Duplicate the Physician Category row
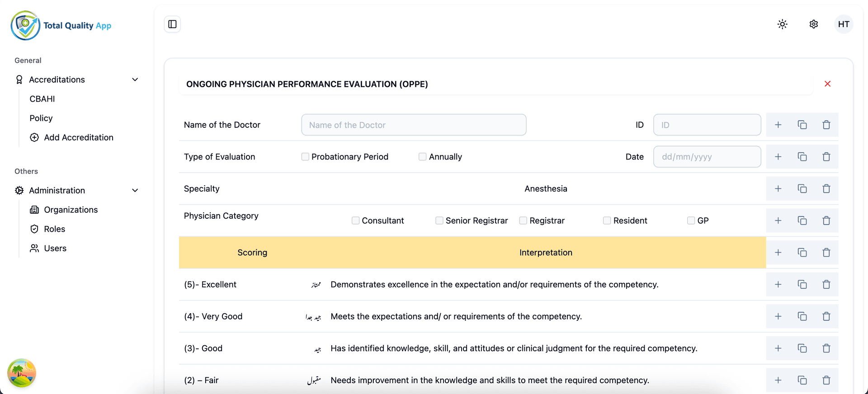The image size is (868, 394). pyautogui.click(x=802, y=220)
